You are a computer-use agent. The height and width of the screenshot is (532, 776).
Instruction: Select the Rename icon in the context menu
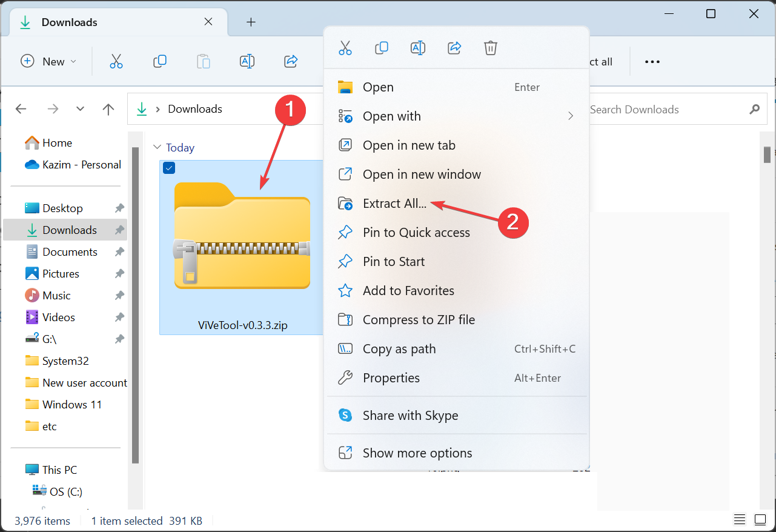coord(417,48)
